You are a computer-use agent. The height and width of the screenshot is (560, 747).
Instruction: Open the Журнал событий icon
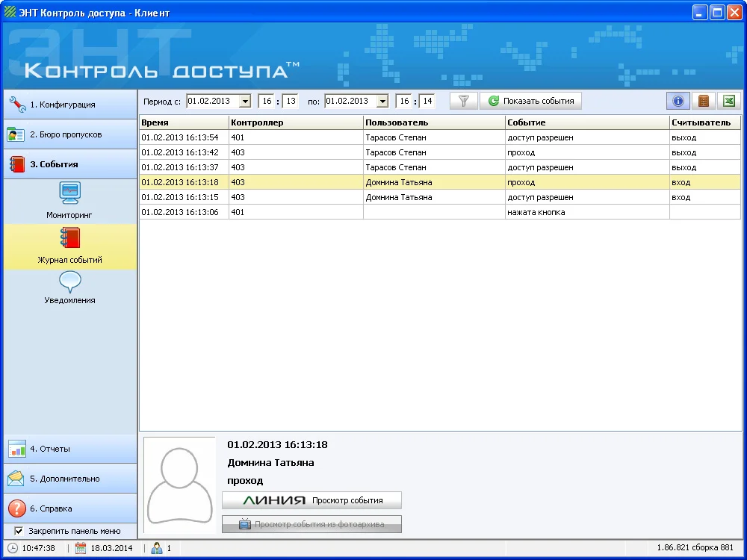click(69, 239)
